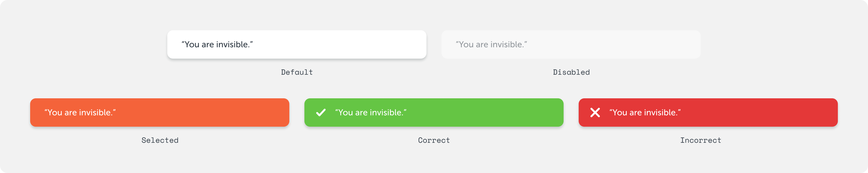Click the white checkmark icon
The width and height of the screenshot is (868, 173).
point(321,112)
